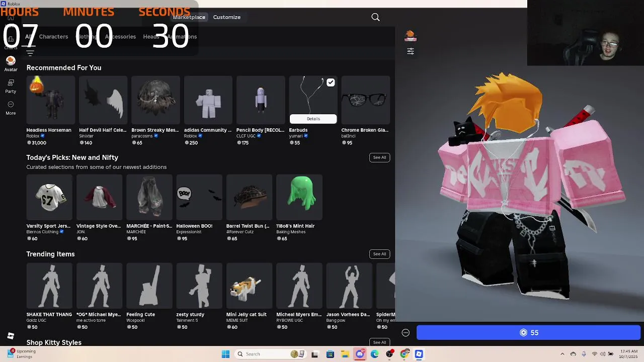
Task: Open the zesty sturdy emote thumbnail
Action: [x=199, y=286]
